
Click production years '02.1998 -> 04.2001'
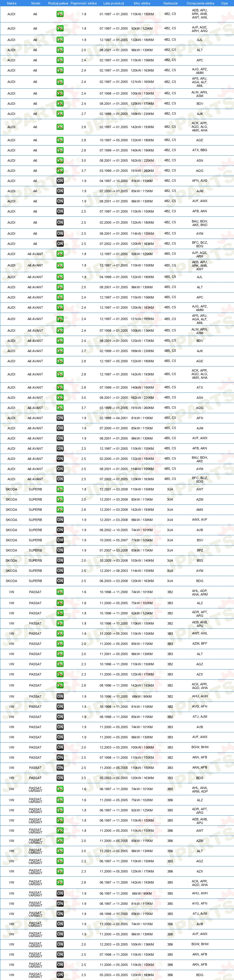114,418
